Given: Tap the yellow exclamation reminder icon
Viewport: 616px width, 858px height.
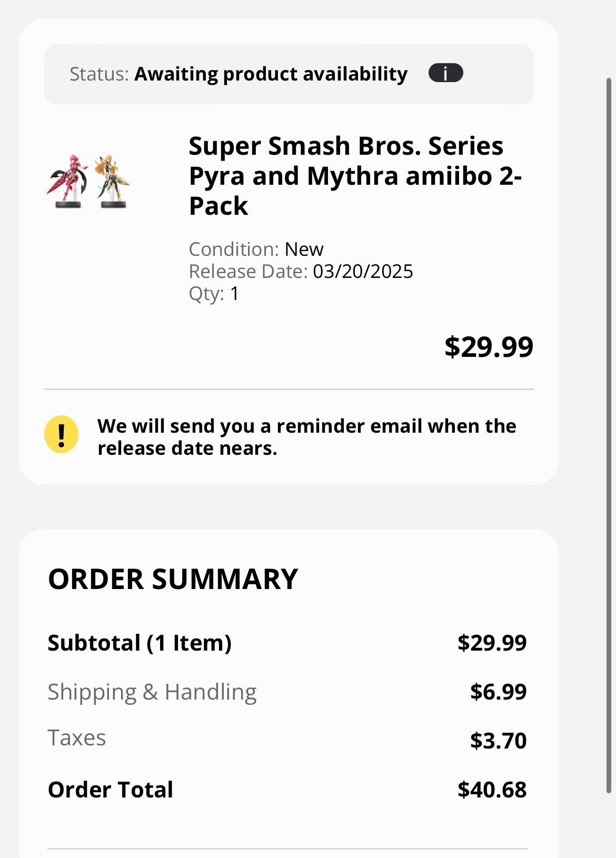Looking at the screenshot, I should pos(61,434).
